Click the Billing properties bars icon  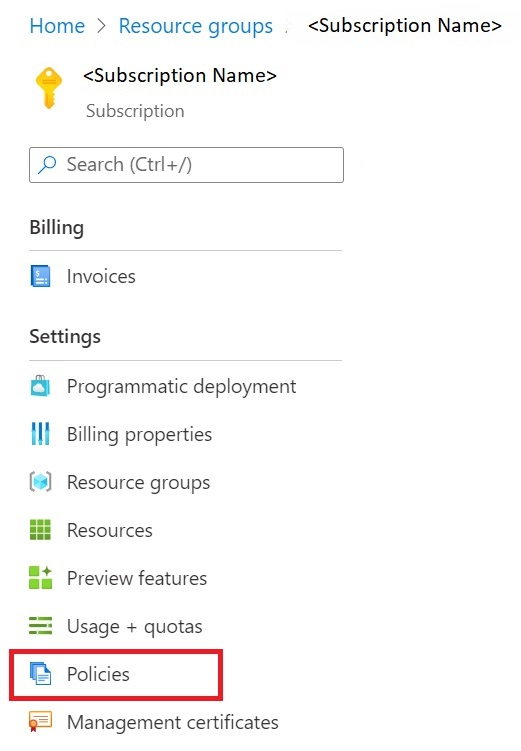pyautogui.click(x=40, y=434)
